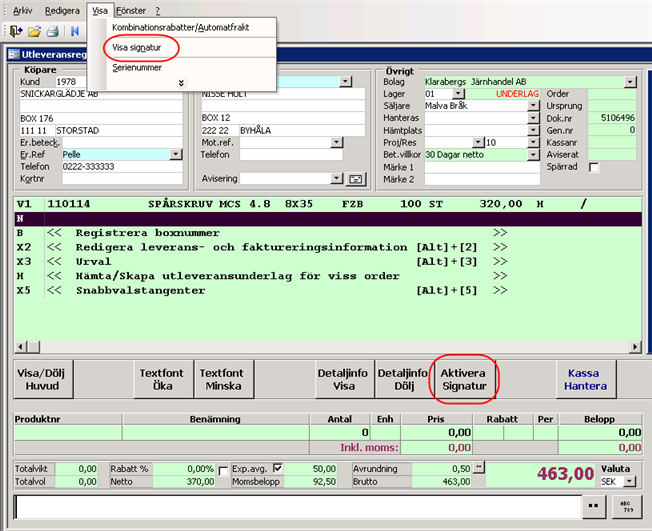The width and height of the screenshot is (652, 531).
Task: Open the first Proj/Res dropdown arrow
Action: 478,143
